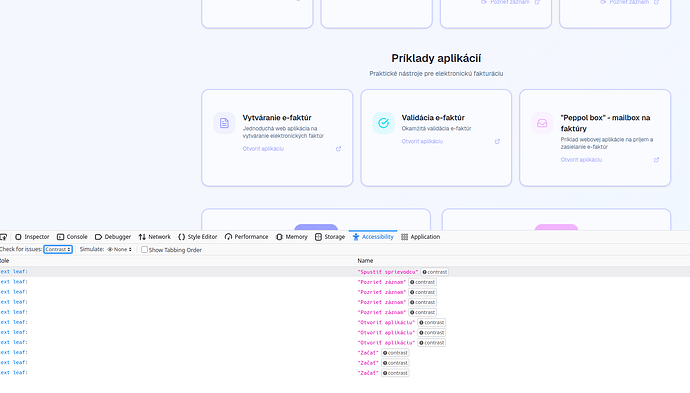Open the Simulate None dropdown

119,250
